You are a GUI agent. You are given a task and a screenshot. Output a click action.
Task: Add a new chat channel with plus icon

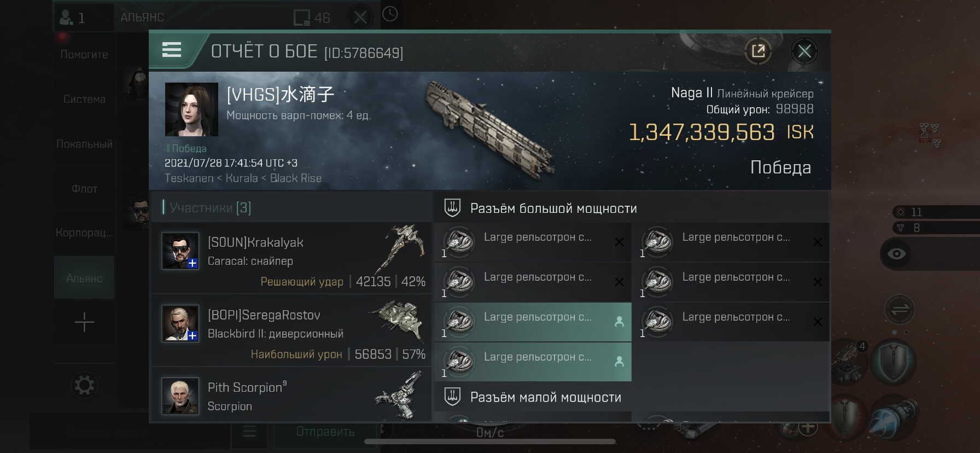coord(84,322)
